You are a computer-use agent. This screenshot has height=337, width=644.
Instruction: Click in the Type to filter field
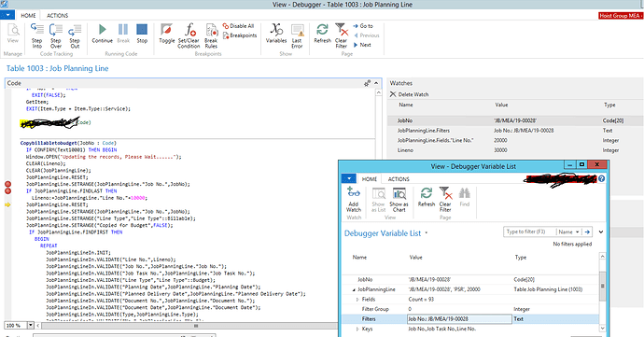tap(530, 232)
